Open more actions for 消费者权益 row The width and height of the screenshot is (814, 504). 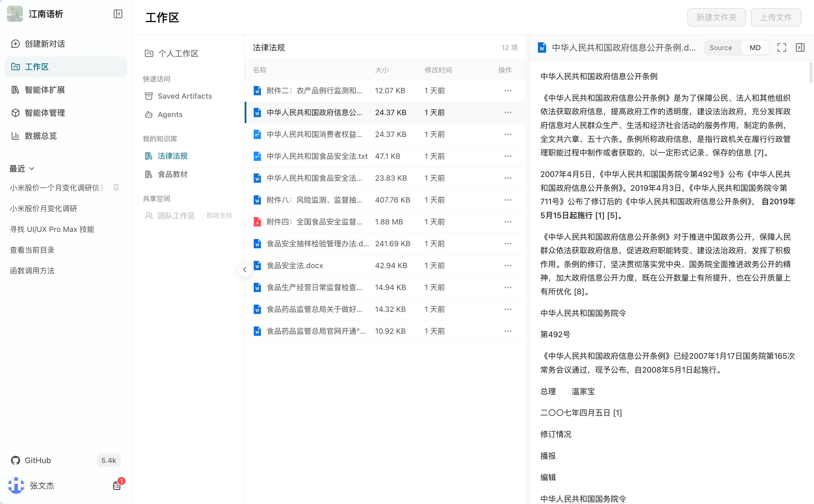pyautogui.click(x=507, y=134)
